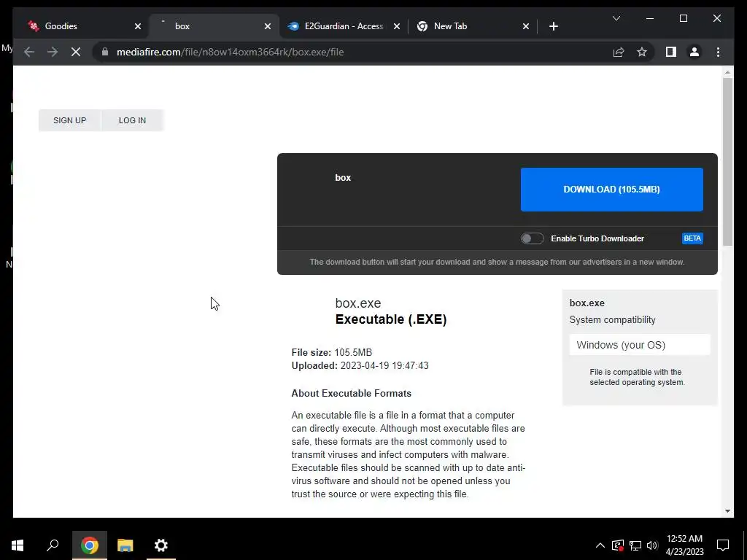Click the box.exe file name heading

pos(358,303)
